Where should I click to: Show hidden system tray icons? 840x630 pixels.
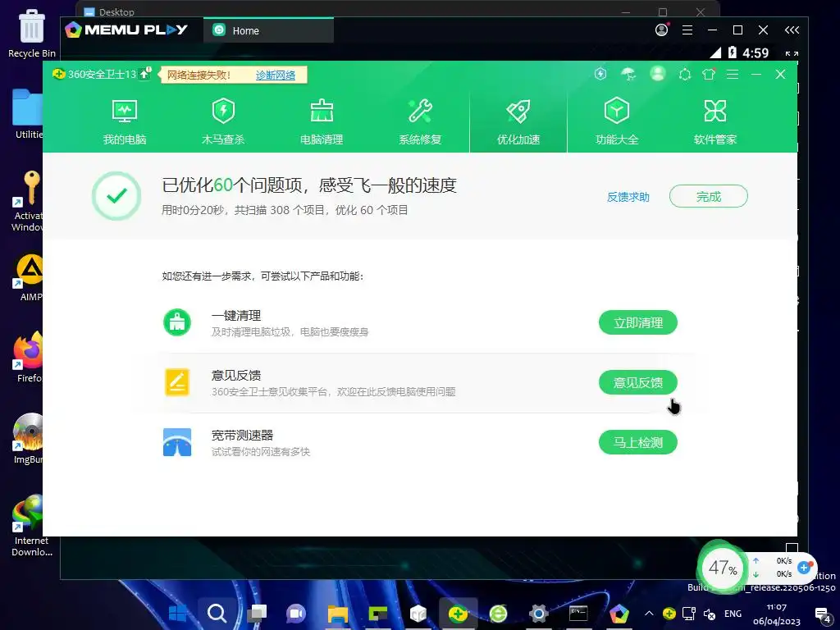point(649,614)
